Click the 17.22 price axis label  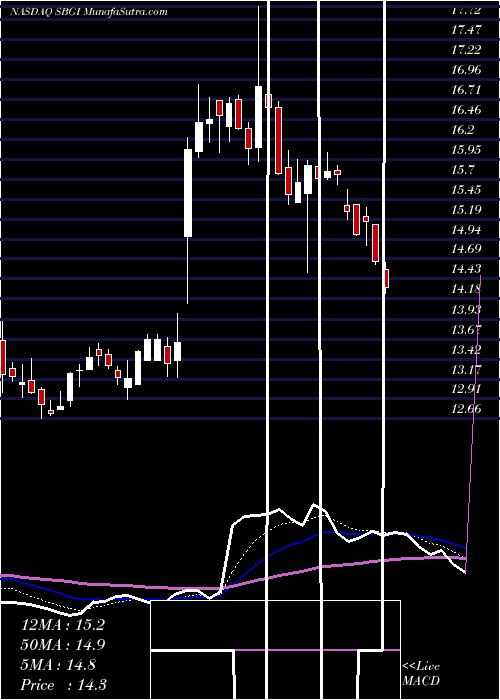click(x=466, y=50)
